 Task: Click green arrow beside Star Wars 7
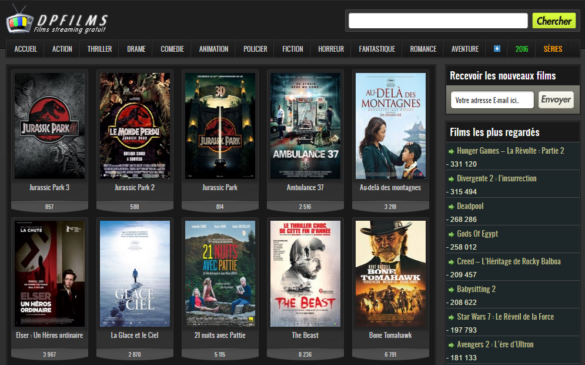coord(451,317)
